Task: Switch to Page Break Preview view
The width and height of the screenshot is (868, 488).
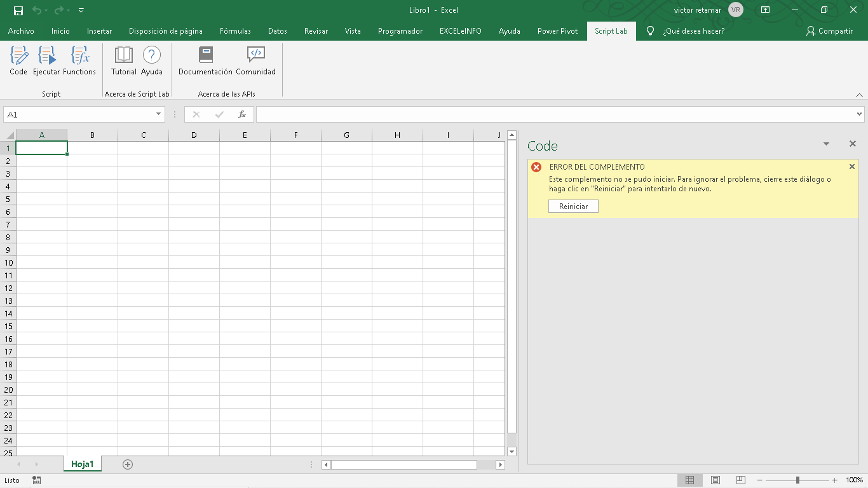Action: coord(740,480)
